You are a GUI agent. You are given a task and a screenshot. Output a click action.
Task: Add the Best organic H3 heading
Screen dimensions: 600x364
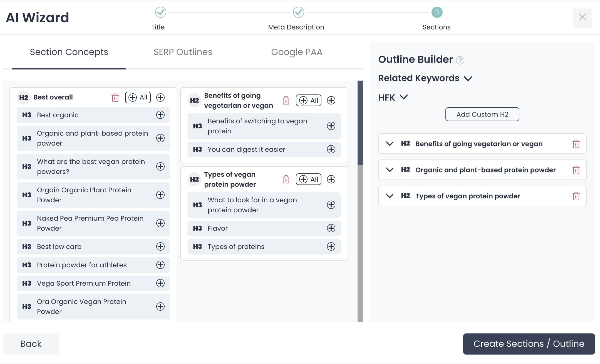(160, 115)
